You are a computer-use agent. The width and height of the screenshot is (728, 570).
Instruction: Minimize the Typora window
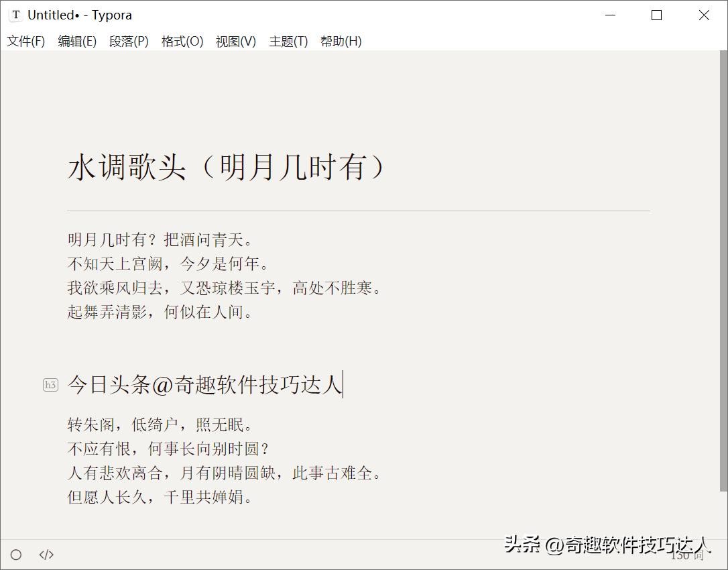(x=610, y=15)
